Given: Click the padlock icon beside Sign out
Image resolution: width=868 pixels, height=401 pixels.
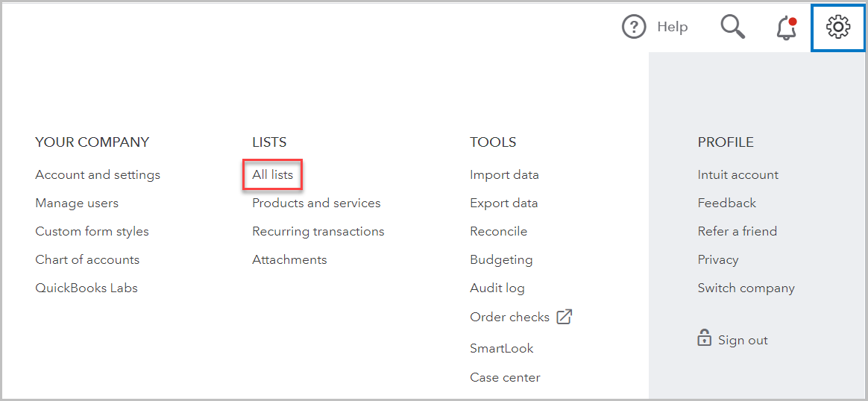Looking at the screenshot, I should pos(704,338).
